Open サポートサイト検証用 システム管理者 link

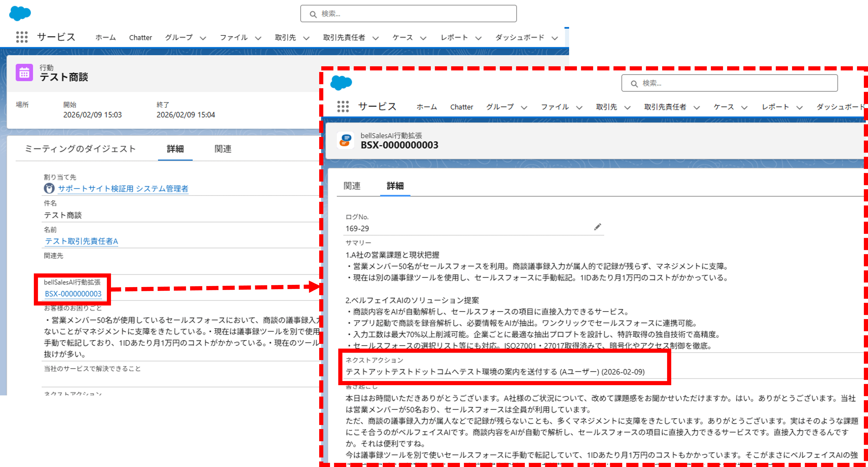[123, 189]
